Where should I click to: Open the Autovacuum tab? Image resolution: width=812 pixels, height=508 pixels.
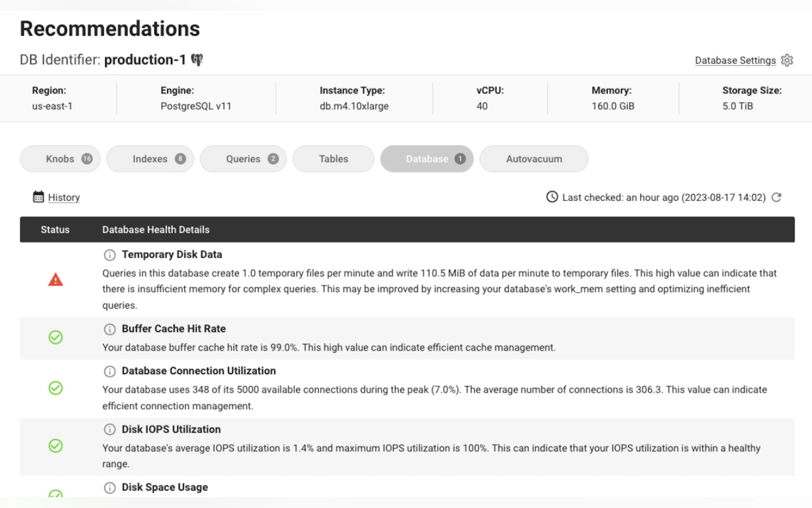coord(534,159)
